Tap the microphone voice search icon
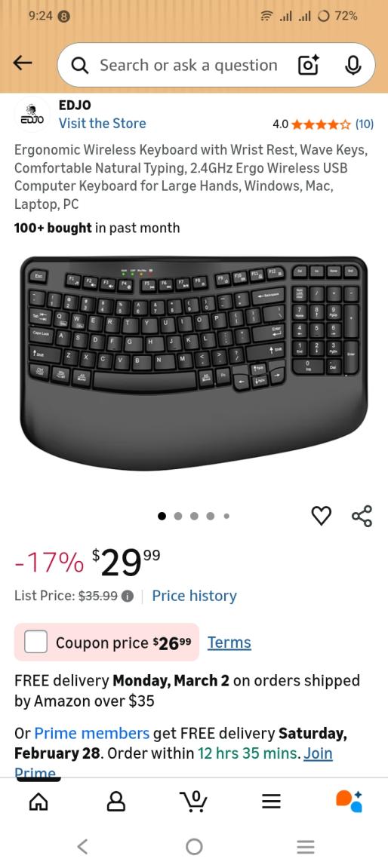Screen dimensions: 388x868 tap(353, 66)
